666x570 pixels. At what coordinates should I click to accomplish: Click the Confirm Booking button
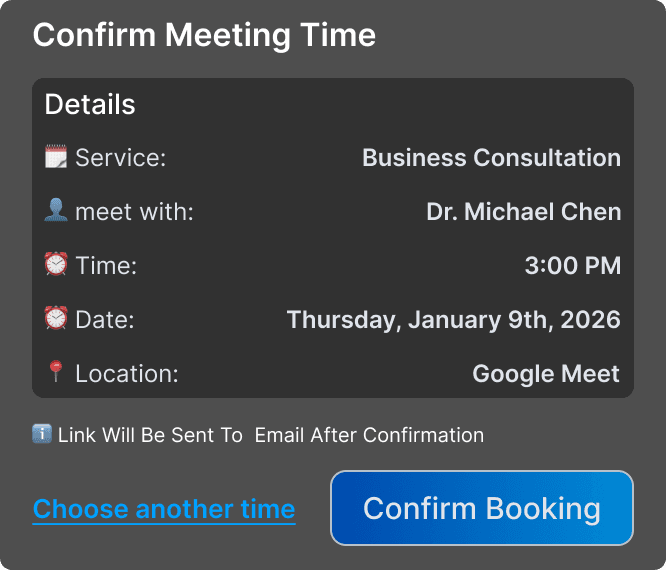pyautogui.click(x=481, y=508)
